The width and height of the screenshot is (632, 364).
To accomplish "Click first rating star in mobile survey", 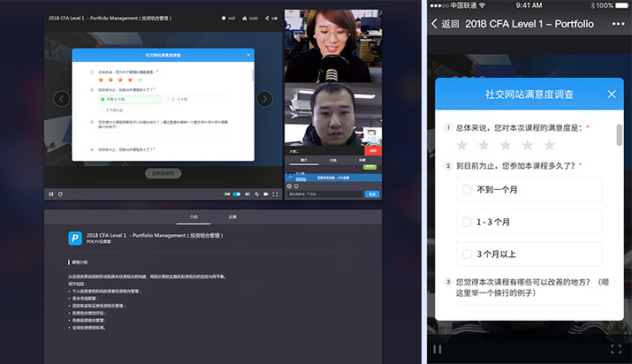I will [x=461, y=145].
